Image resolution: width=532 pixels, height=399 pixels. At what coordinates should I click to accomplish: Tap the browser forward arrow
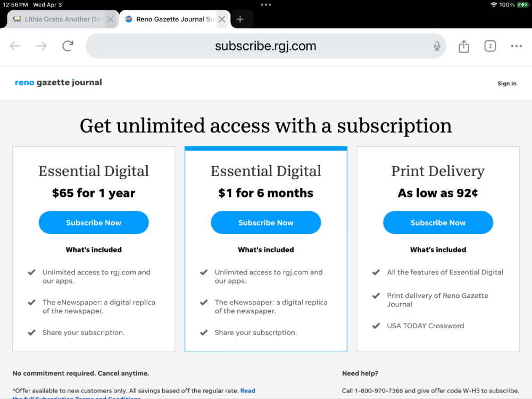click(41, 46)
